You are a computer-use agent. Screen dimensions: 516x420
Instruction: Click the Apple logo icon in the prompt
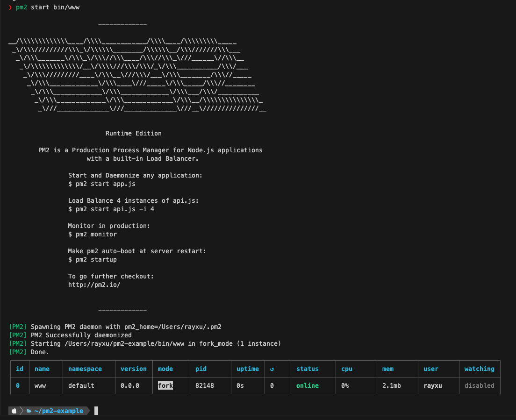pyautogui.click(x=14, y=411)
